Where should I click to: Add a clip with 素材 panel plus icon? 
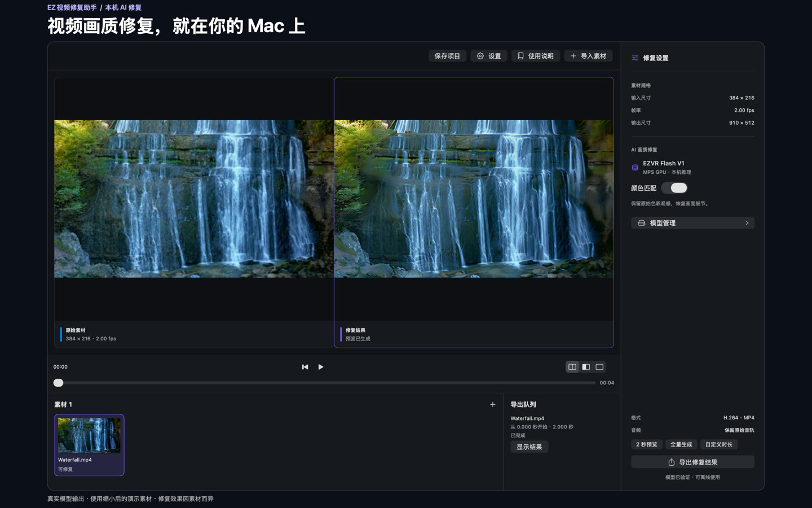pyautogui.click(x=493, y=404)
